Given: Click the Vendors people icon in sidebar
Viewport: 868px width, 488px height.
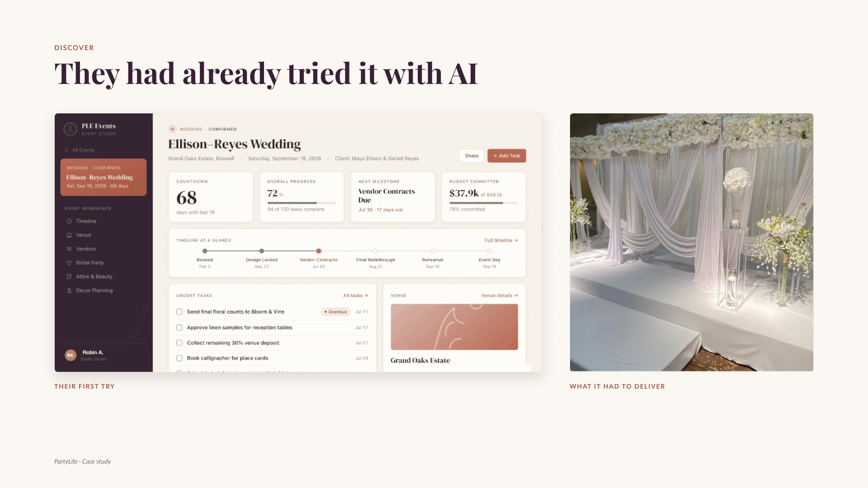Looking at the screenshot, I should (x=69, y=249).
